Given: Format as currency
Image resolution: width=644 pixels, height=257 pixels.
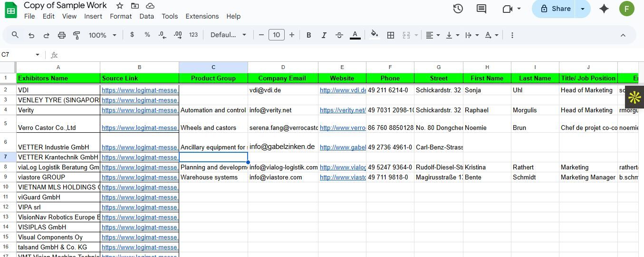Looking at the screenshot, I should pos(132,35).
